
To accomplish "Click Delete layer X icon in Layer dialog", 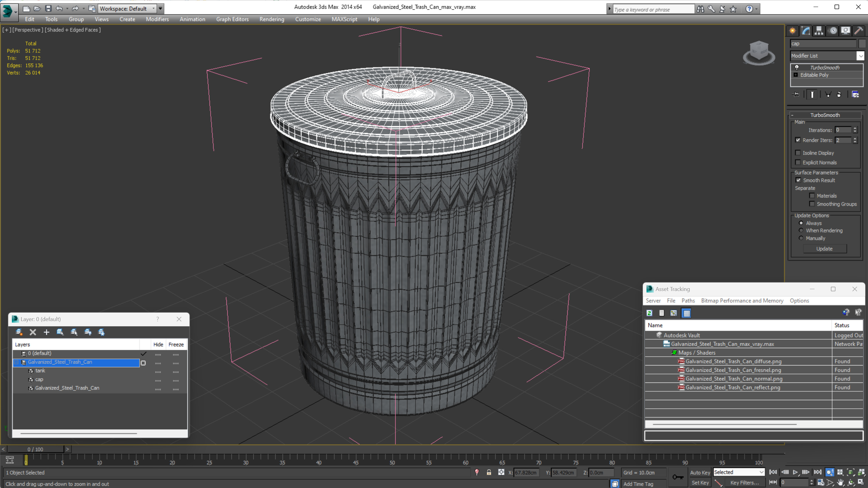I will coord(33,332).
